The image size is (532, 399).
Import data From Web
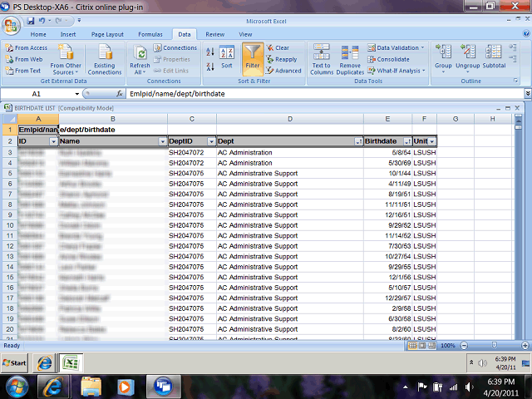[x=24, y=59]
